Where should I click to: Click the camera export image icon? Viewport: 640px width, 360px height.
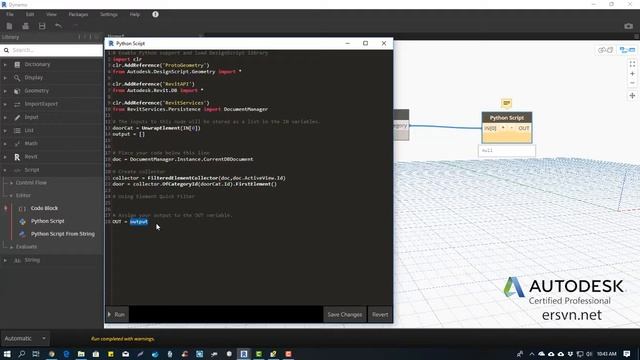[629, 26]
